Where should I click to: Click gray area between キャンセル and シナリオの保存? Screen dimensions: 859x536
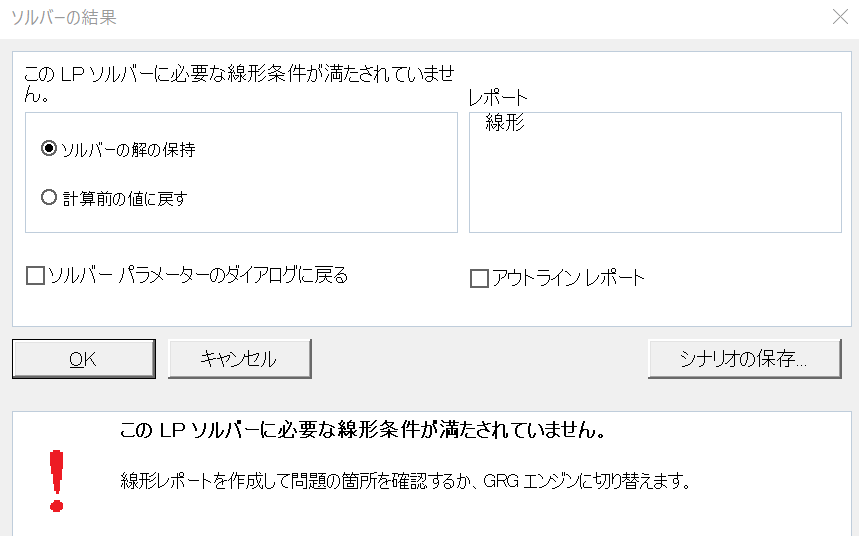[480, 359]
